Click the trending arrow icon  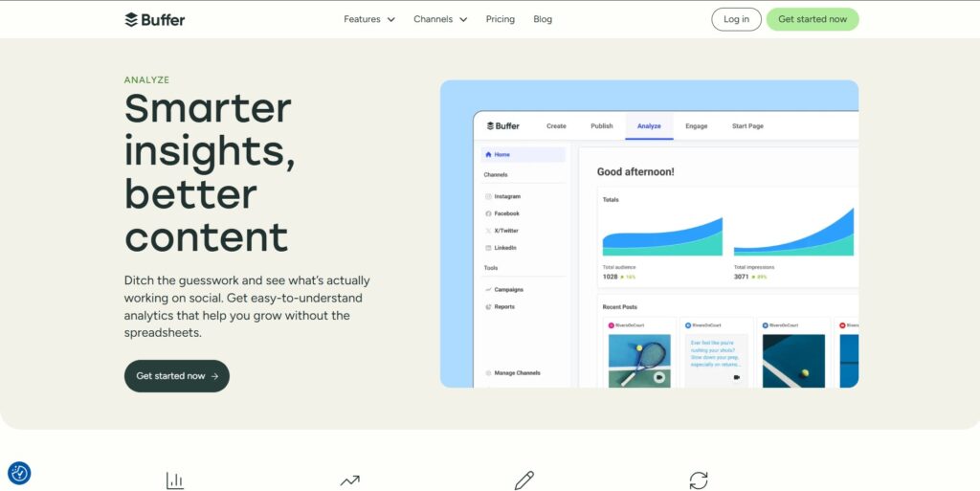pos(350,480)
